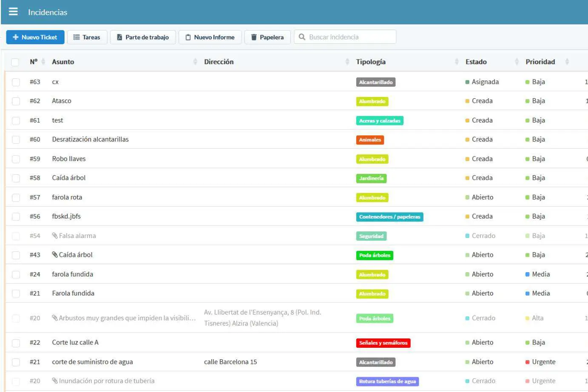Click the Nuevo Informe clipboard icon
588x392 pixels.
[188, 37]
